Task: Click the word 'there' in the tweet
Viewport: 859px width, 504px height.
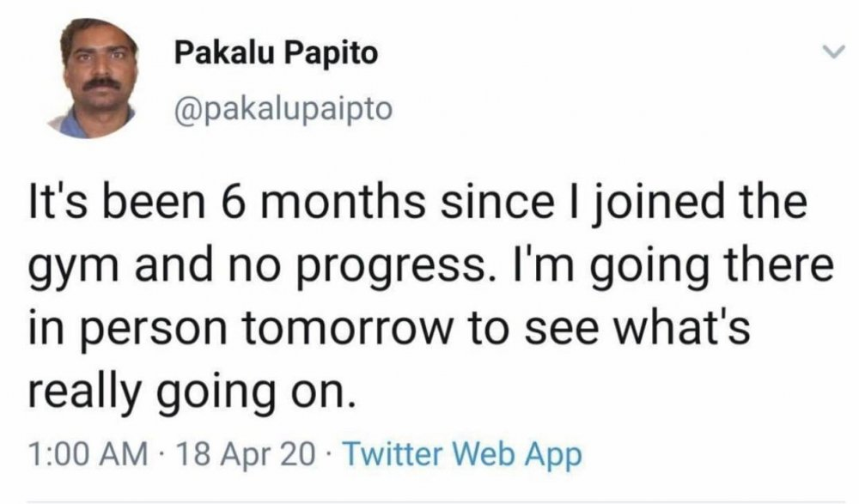Action: tap(778, 264)
